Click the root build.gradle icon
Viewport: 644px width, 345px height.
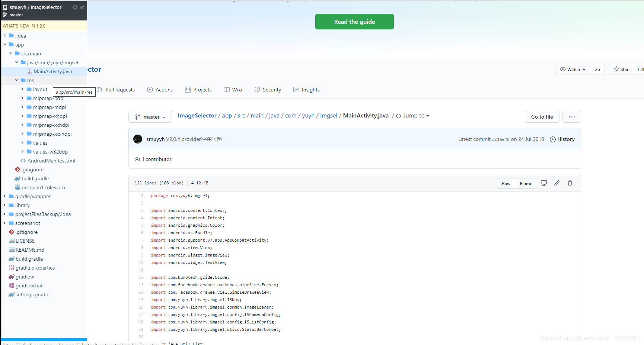click(12, 259)
